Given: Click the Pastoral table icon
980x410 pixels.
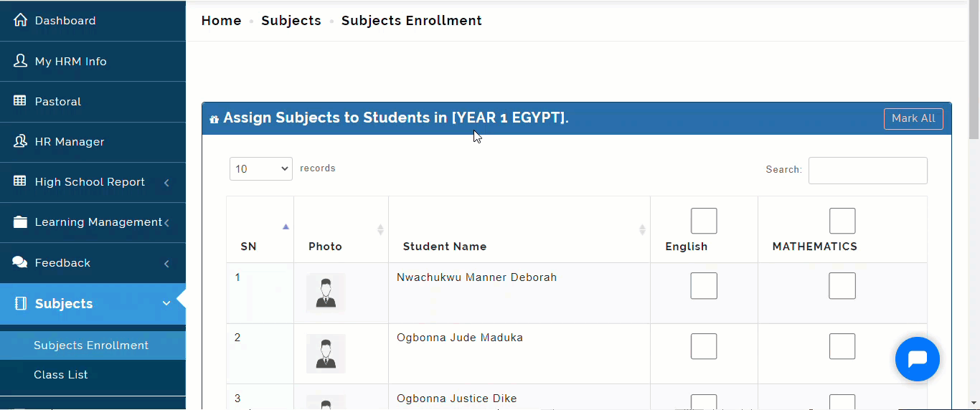Looking at the screenshot, I should click(x=20, y=101).
